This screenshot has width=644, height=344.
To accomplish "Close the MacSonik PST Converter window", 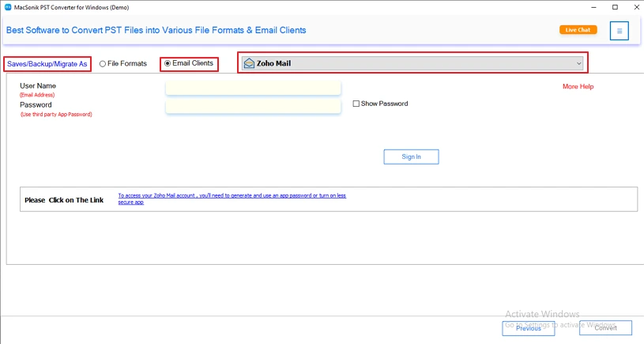I will 636,7.
